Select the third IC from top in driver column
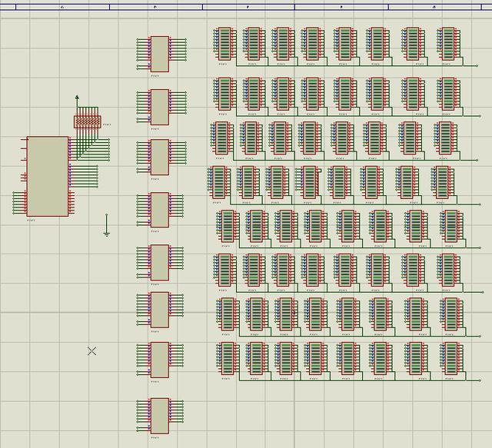The width and height of the screenshot is (492, 448). pos(160,156)
